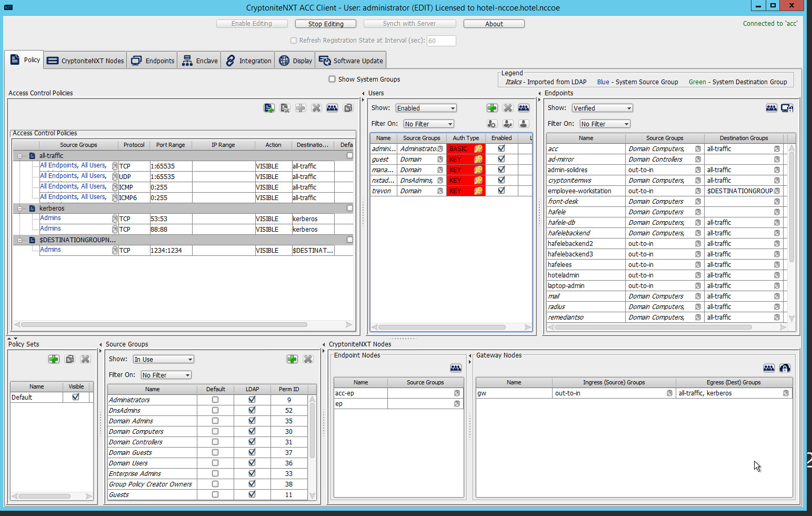812x516 pixels.
Task: Open Endpoints Filter On dropdown
Action: 605,124
